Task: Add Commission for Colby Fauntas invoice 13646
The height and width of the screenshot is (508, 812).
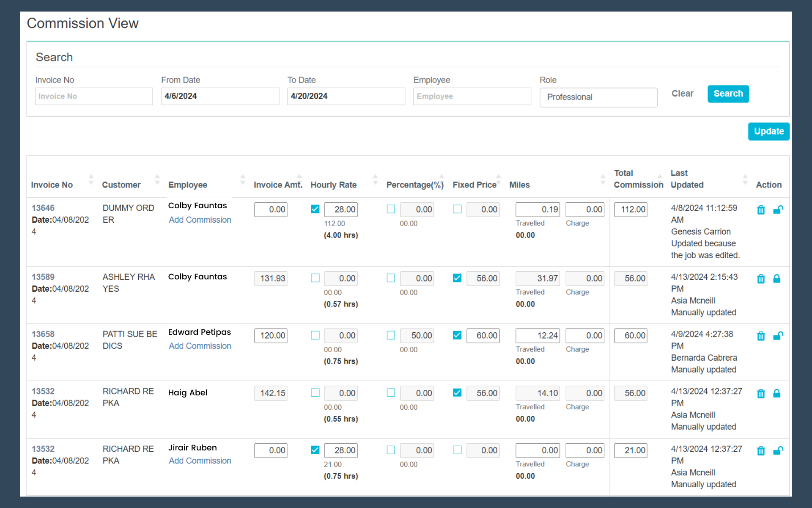Action: pyautogui.click(x=200, y=220)
